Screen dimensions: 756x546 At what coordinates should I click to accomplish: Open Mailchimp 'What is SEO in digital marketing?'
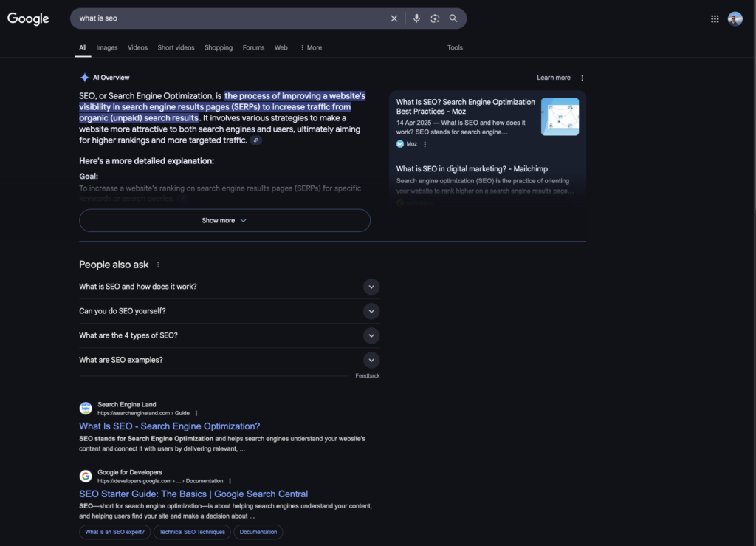coord(472,168)
